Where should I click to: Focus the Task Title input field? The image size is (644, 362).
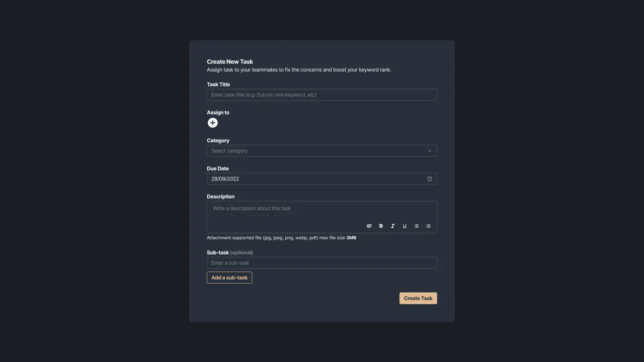[x=322, y=95]
